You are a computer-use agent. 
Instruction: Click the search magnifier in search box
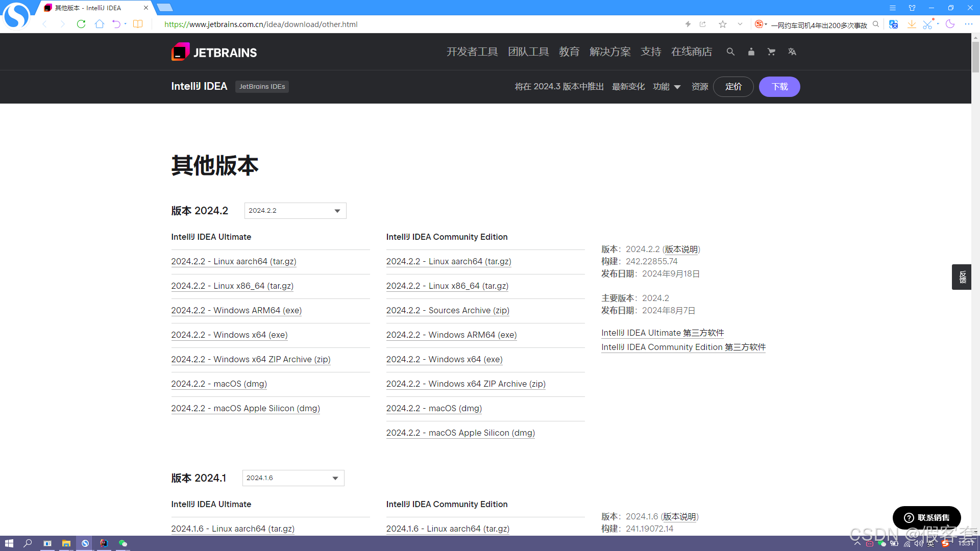coord(876,24)
